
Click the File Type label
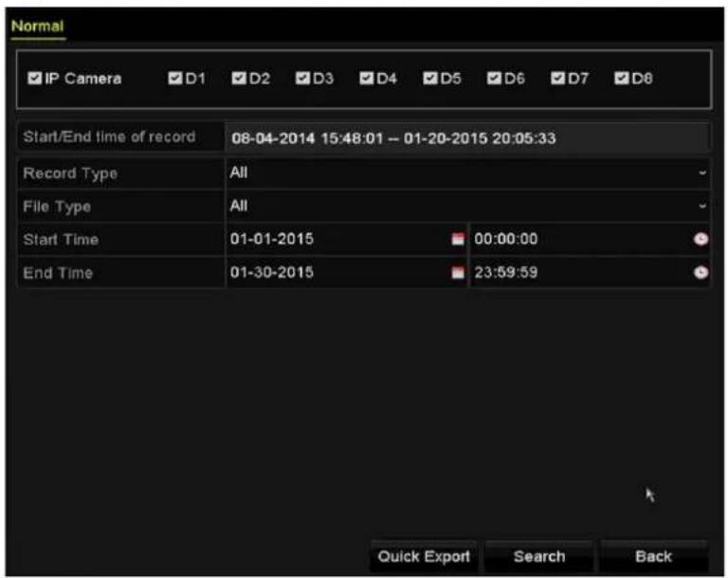pyautogui.click(x=57, y=207)
